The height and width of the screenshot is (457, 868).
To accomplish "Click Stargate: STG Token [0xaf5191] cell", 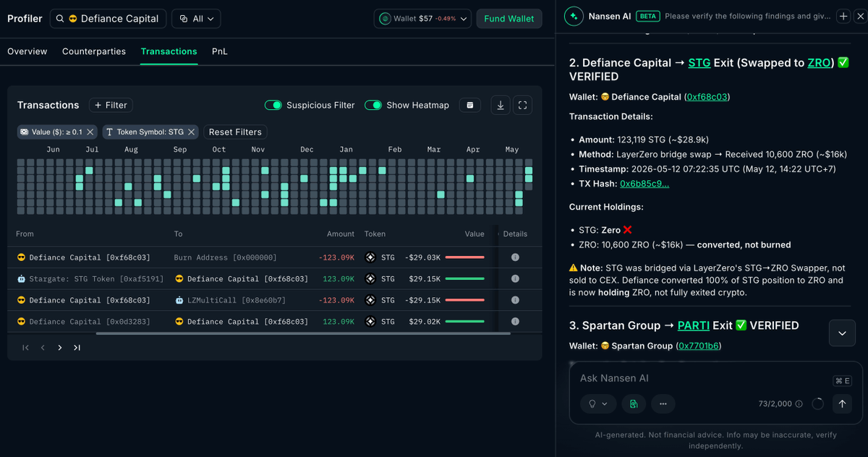I will point(90,278).
